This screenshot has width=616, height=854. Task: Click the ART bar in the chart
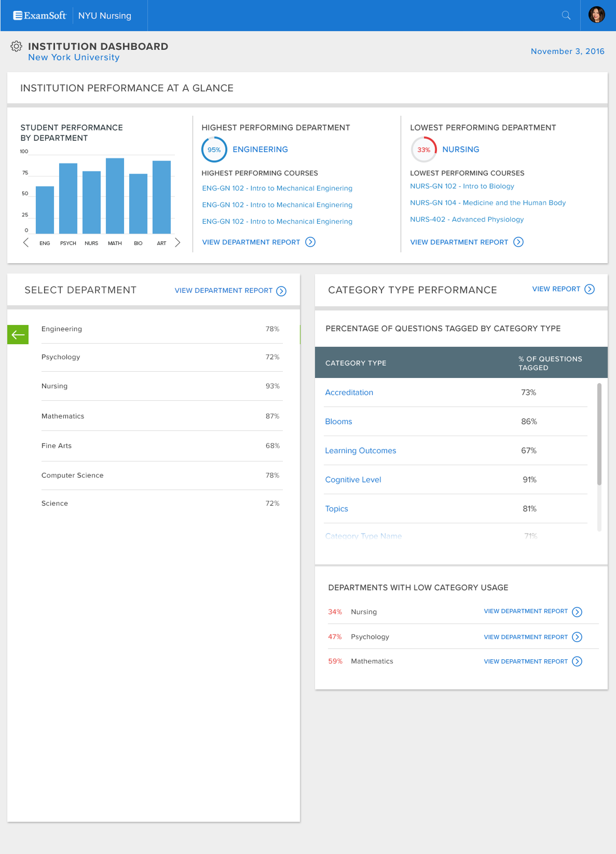(x=161, y=197)
